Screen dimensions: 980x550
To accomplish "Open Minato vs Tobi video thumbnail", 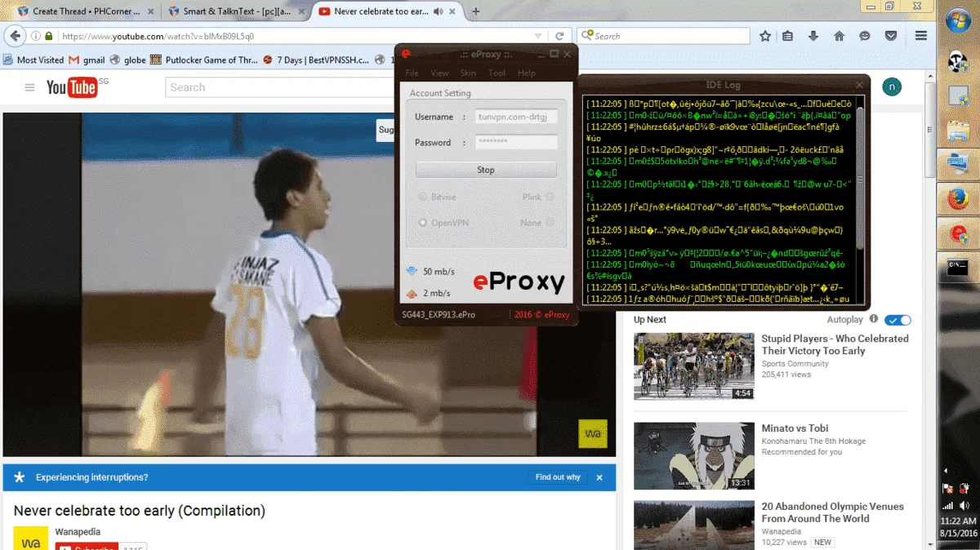I will [x=694, y=455].
